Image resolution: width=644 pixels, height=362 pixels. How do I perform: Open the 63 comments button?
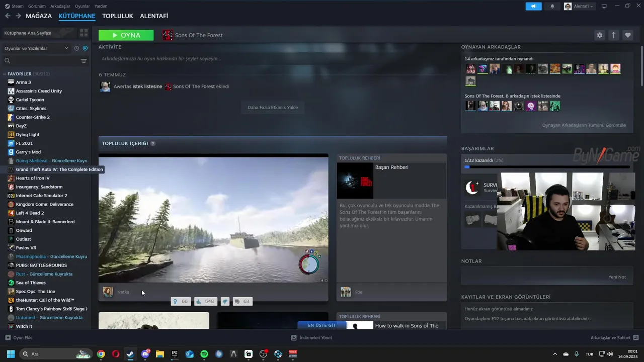242,301
